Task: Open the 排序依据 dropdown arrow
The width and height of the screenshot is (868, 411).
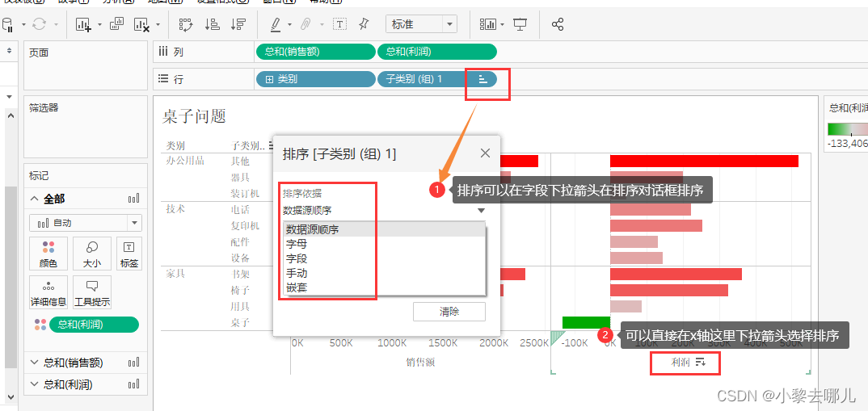Action: click(481, 210)
